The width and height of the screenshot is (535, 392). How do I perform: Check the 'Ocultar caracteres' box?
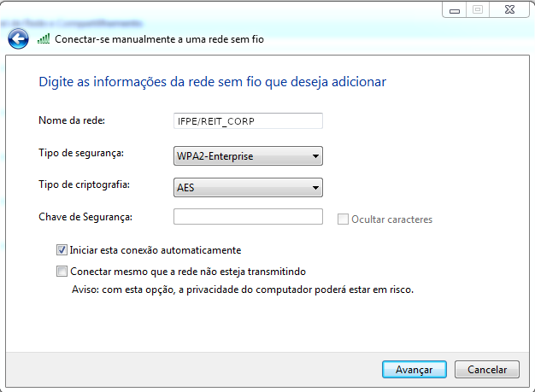344,219
